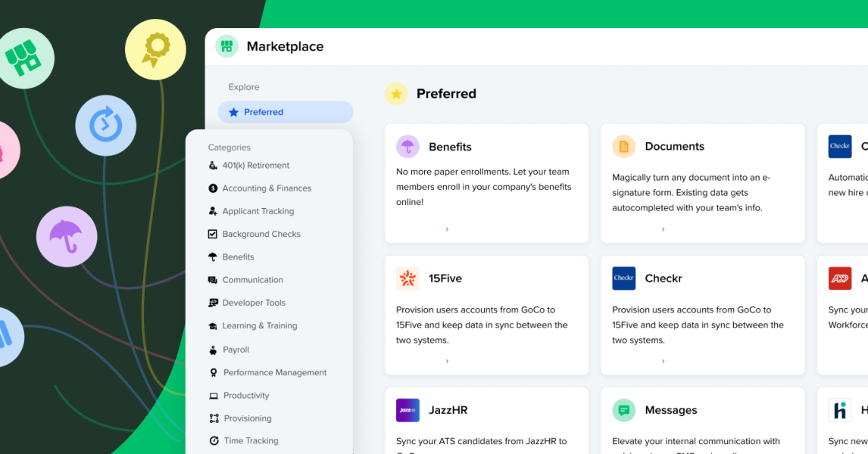This screenshot has height=454, width=868.
Task: Click the ADP red logo icon
Action: 840,278
